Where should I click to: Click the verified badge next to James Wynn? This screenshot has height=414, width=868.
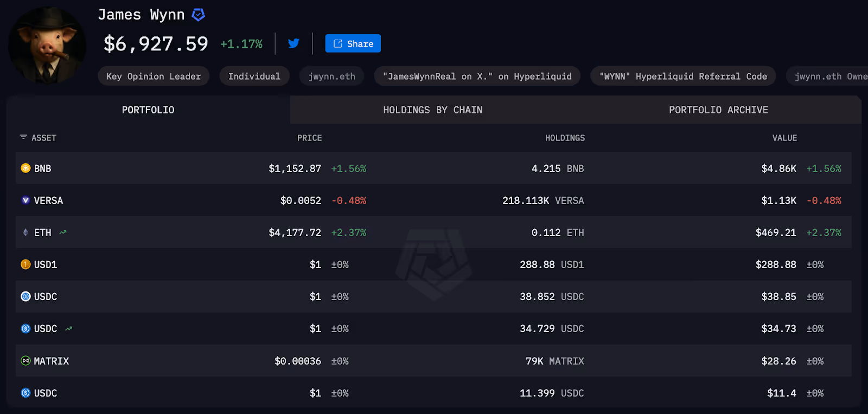[x=199, y=15]
